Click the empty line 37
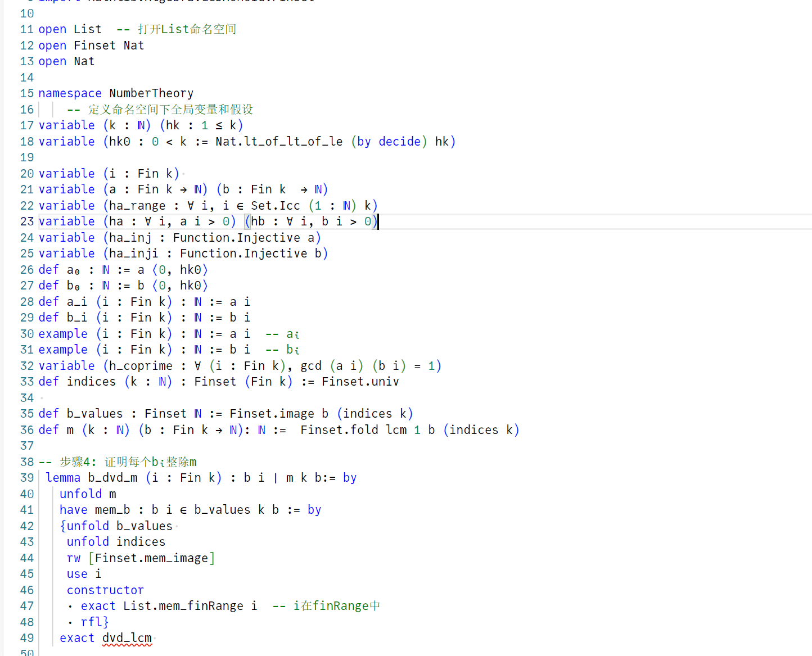Viewport: 812px width, 656px height. [x=225, y=446]
